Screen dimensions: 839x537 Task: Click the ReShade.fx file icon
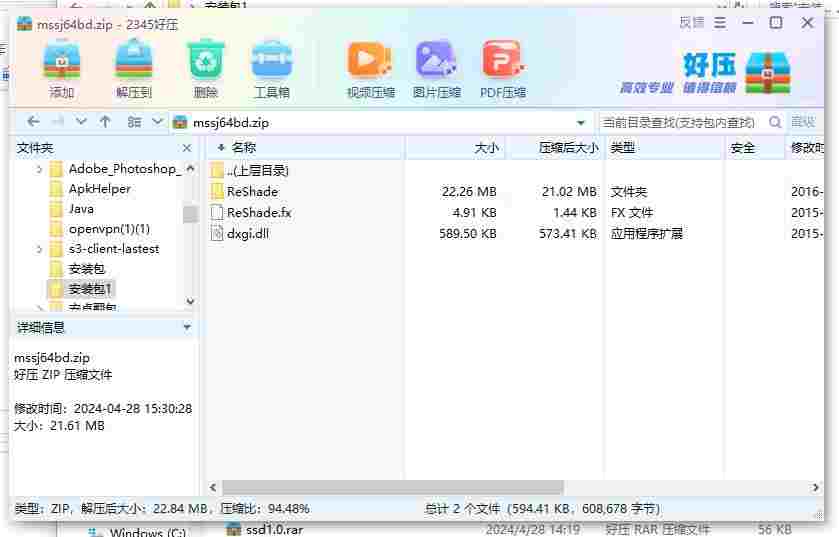click(217, 212)
